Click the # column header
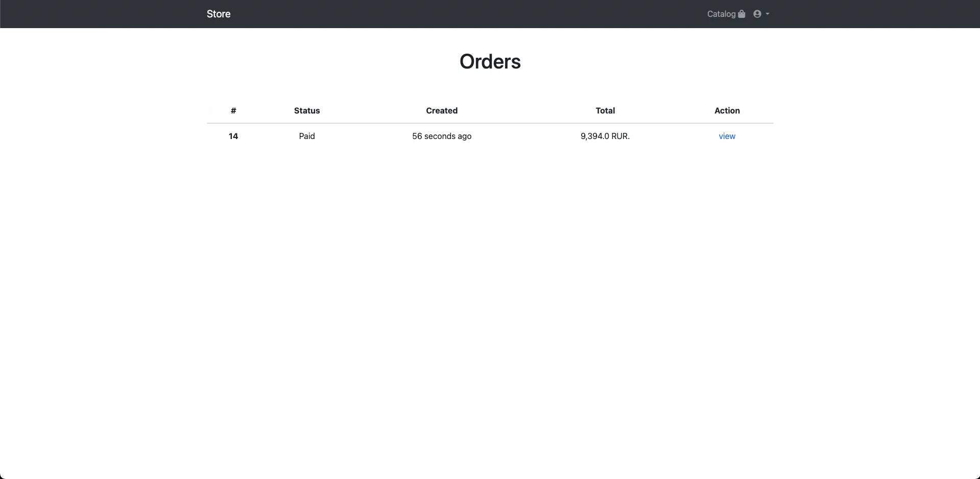The height and width of the screenshot is (479, 980). coord(233,110)
